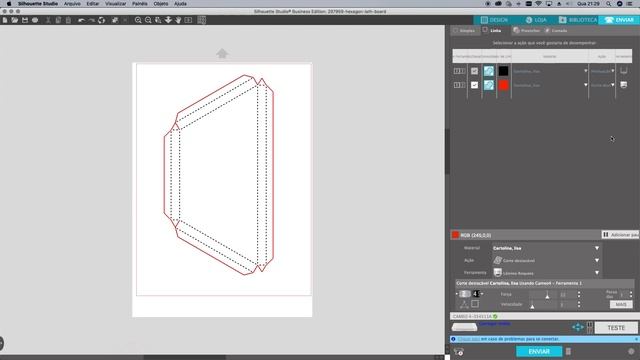Click the up arrow above the cutting mat

click(222, 53)
